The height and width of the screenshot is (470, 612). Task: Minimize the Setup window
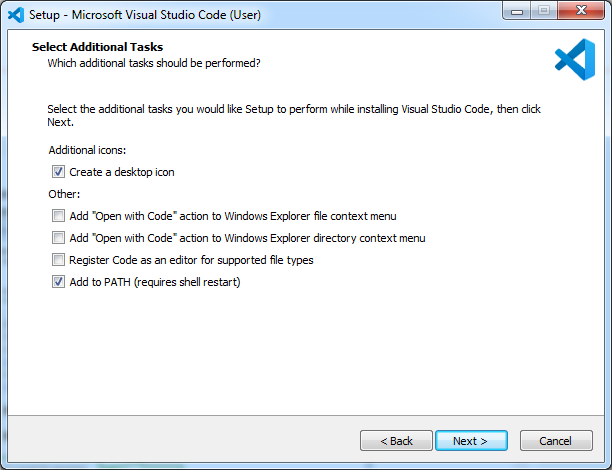tap(517, 11)
